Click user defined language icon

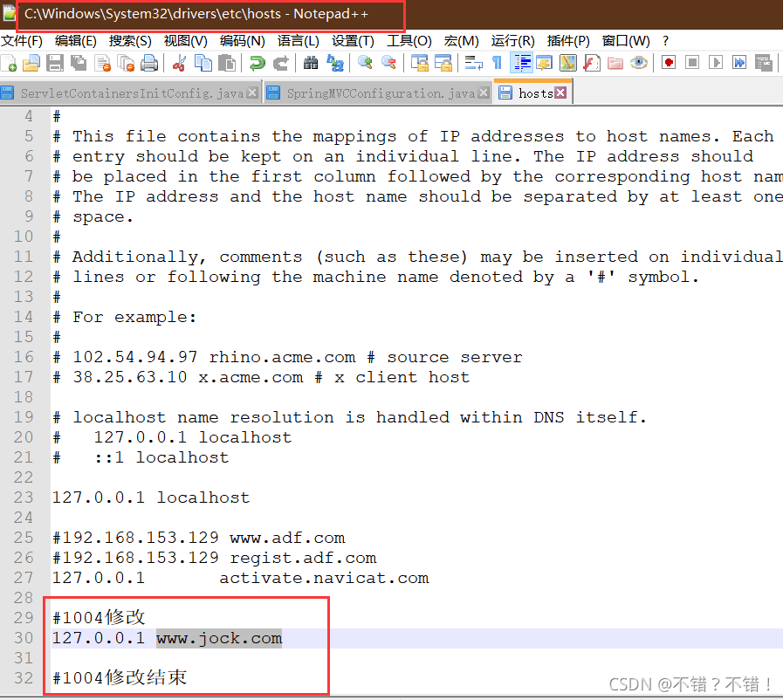(545, 64)
